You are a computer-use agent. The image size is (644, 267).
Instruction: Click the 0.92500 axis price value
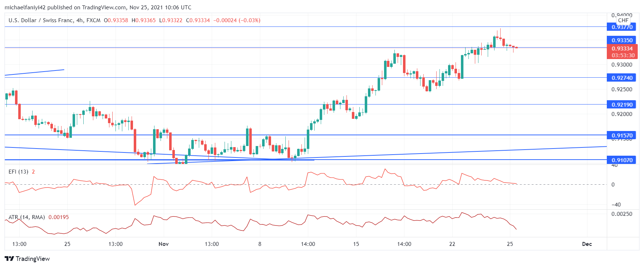tap(621, 89)
